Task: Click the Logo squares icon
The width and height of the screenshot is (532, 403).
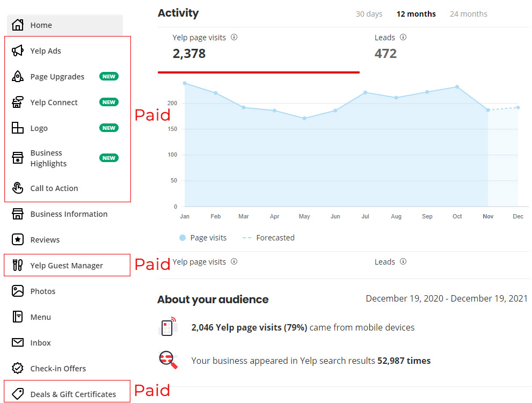Action: (x=18, y=128)
